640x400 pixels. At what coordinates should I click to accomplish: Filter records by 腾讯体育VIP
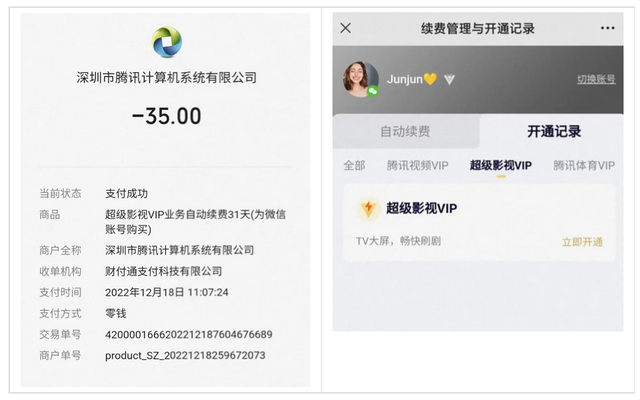(x=584, y=165)
